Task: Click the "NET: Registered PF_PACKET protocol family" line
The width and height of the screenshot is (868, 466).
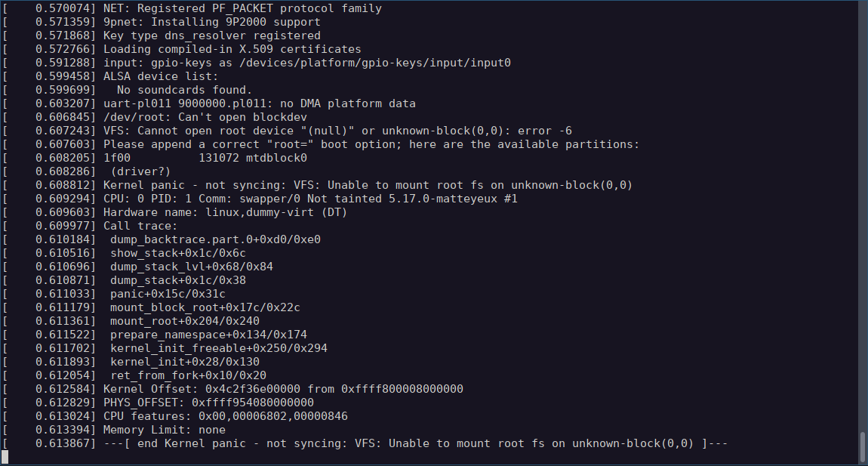Action: click(x=242, y=8)
